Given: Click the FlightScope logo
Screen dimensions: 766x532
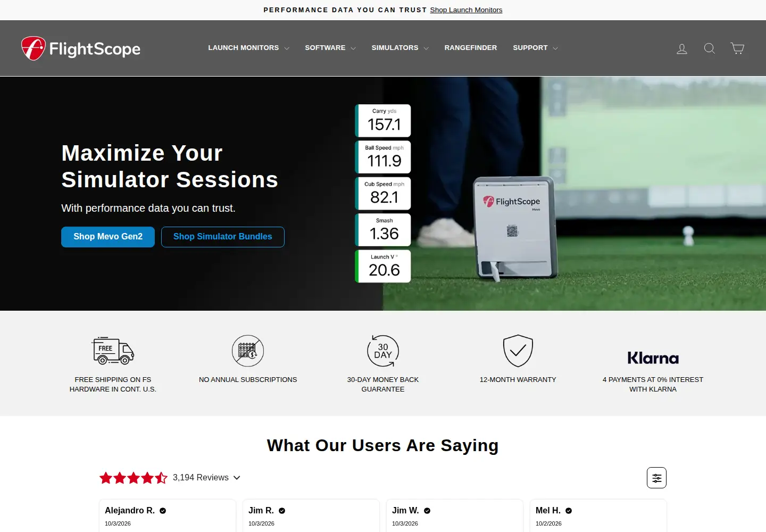Looking at the screenshot, I should (x=81, y=48).
